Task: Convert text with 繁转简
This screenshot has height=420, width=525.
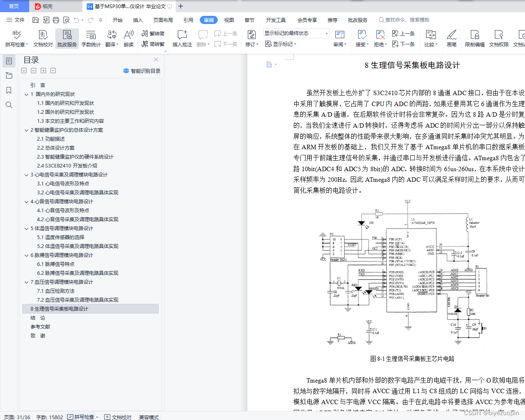Action: point(153,33)
